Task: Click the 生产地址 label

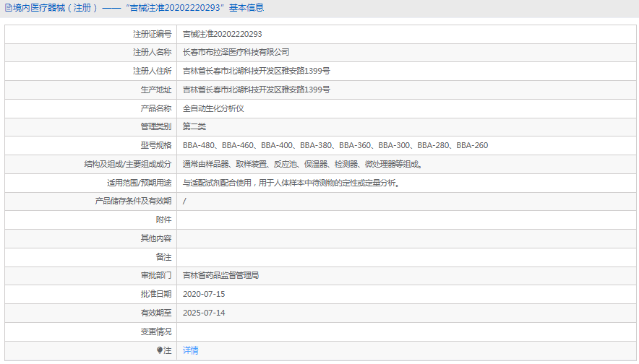Action: 156,90
